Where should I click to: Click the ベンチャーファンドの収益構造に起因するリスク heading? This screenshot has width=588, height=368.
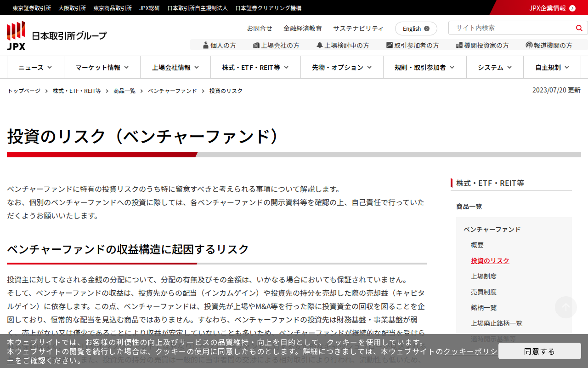coord(128,249)
